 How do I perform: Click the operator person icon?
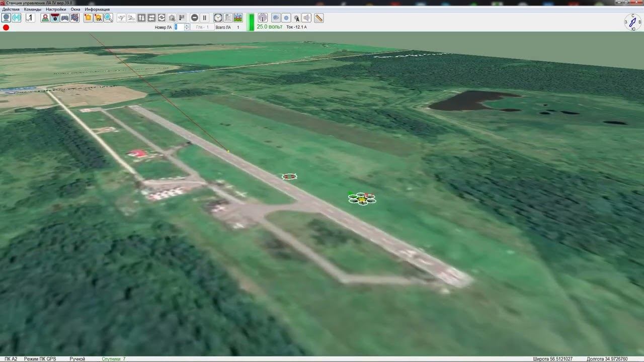[45, 18]
